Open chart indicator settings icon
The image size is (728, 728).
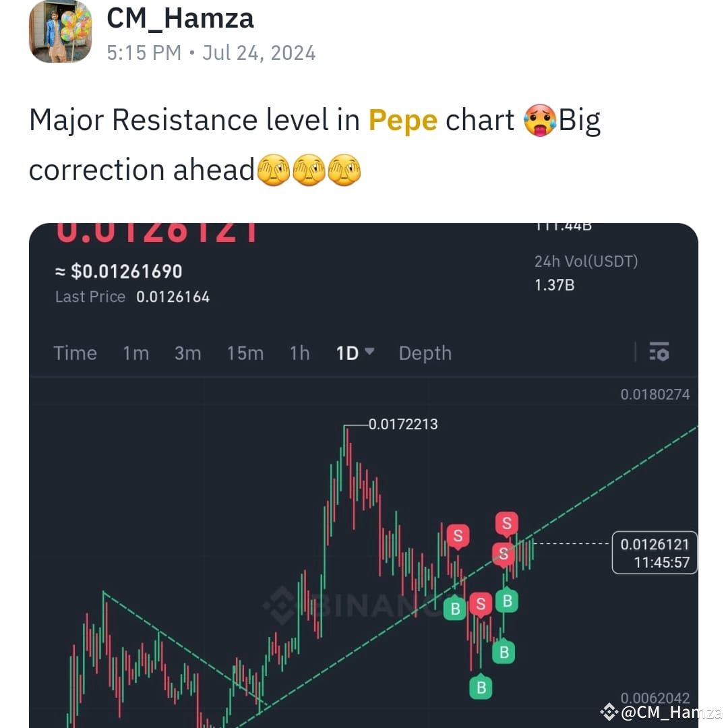pyautogui.click(x=659, y=351)
